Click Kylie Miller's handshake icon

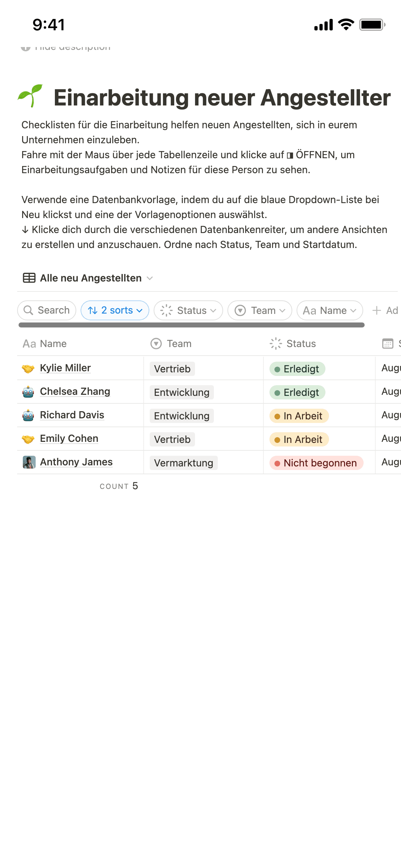(28, 368)
